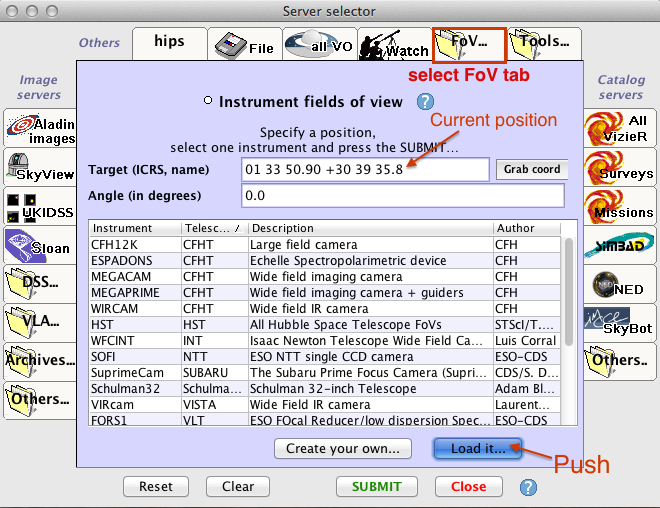This screenshot has width=660, height=508.
Task: Click the instrument list vertical scrollbar
Action: click(569, 300)
